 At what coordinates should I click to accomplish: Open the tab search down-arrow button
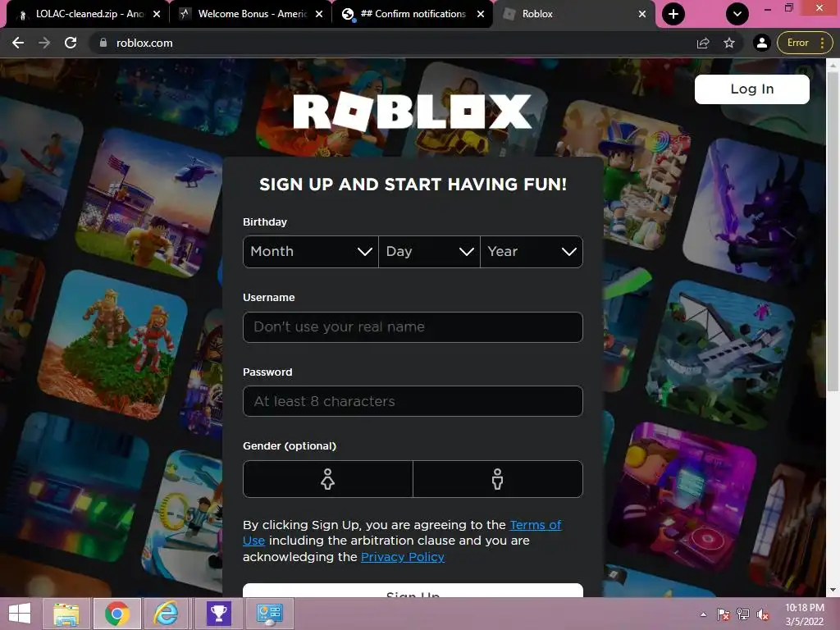click(x=737, y=14)
